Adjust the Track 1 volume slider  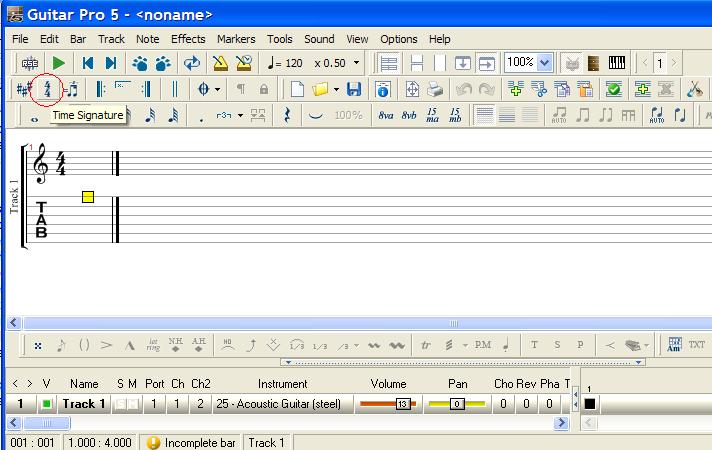pos(388,404)
